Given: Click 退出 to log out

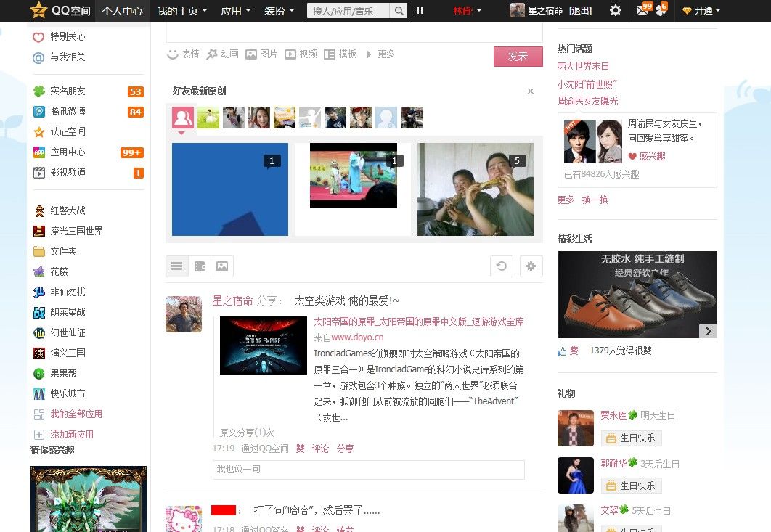Looking at the screenshot, I should [580, 11].
